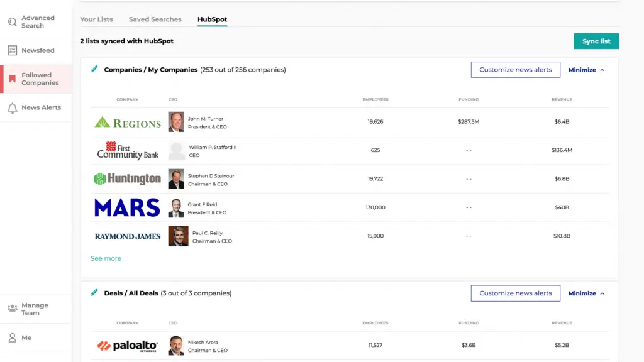
Task: Click pencil icon beside Deals / All Deals
Action: [94, 293]
